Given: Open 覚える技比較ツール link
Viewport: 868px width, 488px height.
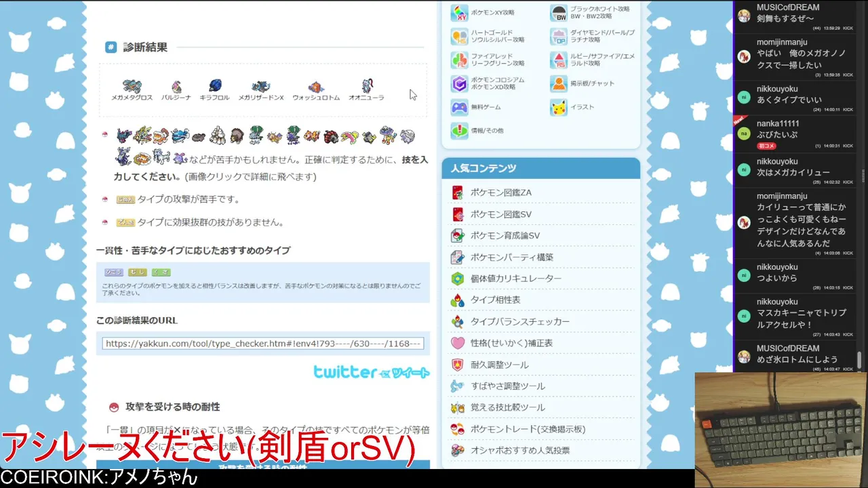Looking at the screenshot, I should pos(508,407).
